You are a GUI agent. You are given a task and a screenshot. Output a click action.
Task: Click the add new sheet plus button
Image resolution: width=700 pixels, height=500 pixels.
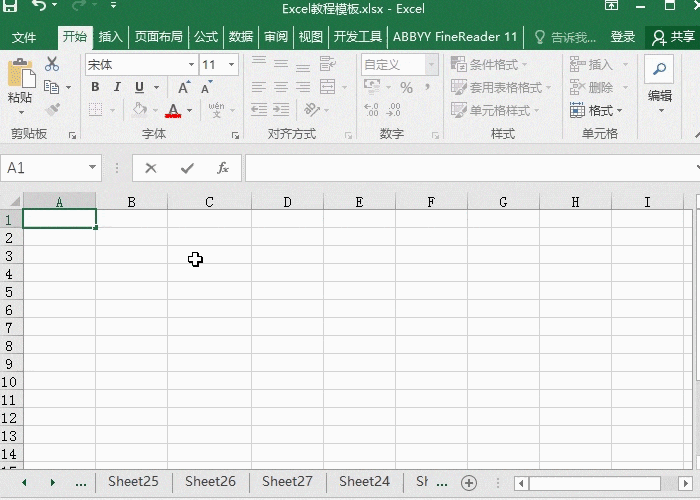tap(469, 483)
